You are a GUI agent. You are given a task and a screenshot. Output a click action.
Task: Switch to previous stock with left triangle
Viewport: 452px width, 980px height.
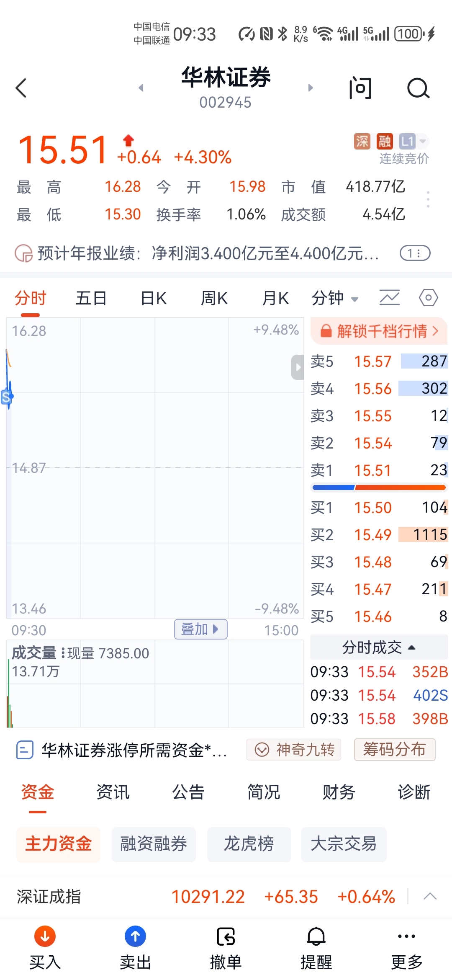point(141,88)
